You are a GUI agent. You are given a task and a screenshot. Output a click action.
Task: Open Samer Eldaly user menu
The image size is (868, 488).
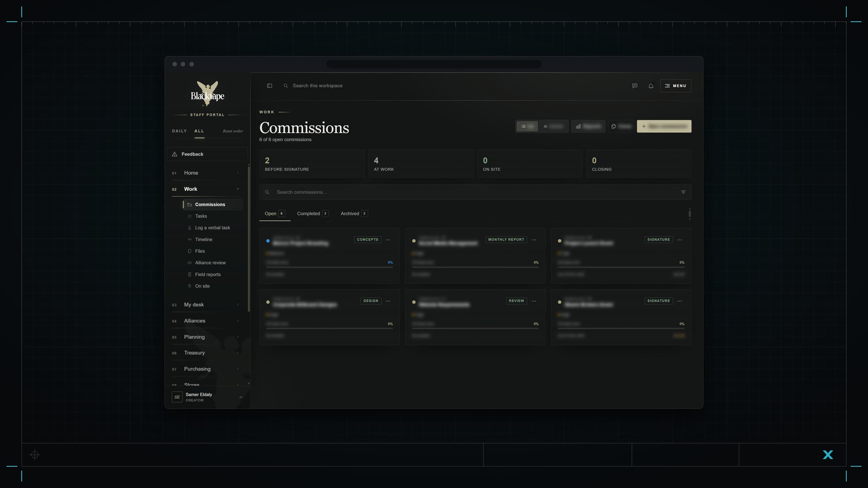[207, 397]
